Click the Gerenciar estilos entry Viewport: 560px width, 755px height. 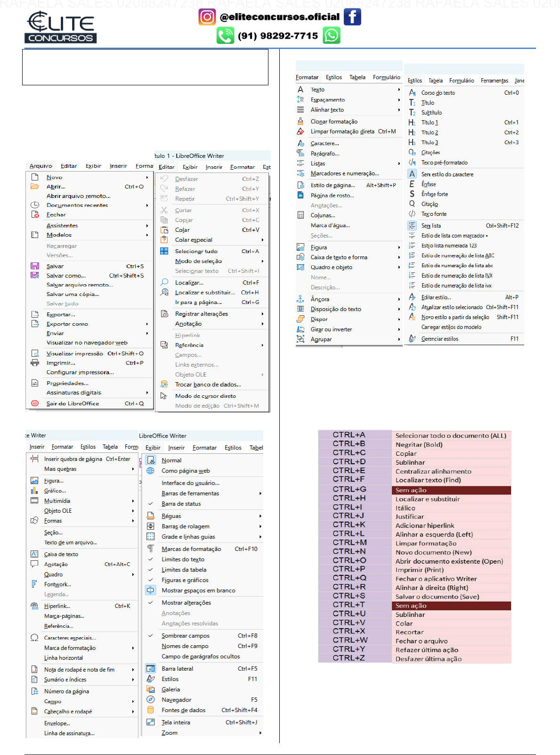[439, 339]
